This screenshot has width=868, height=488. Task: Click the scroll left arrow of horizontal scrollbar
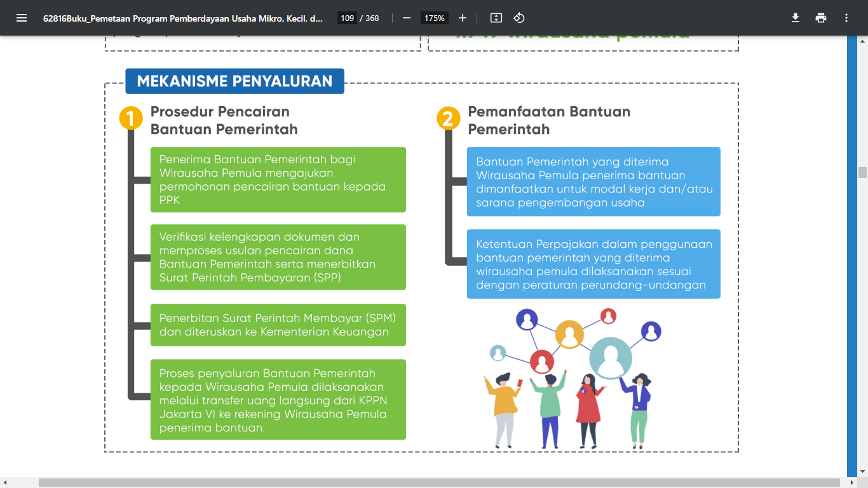click(5, 482)
